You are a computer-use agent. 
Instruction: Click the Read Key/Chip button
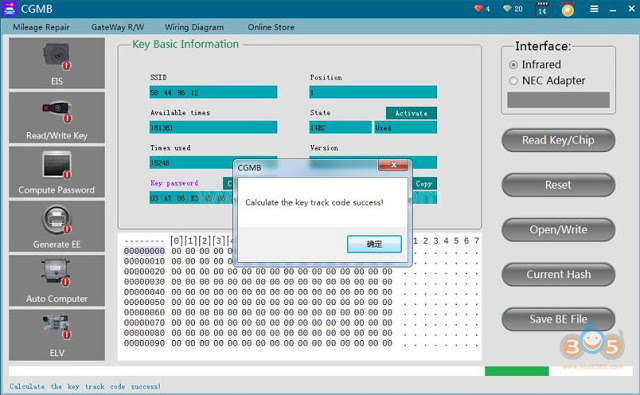558,140
